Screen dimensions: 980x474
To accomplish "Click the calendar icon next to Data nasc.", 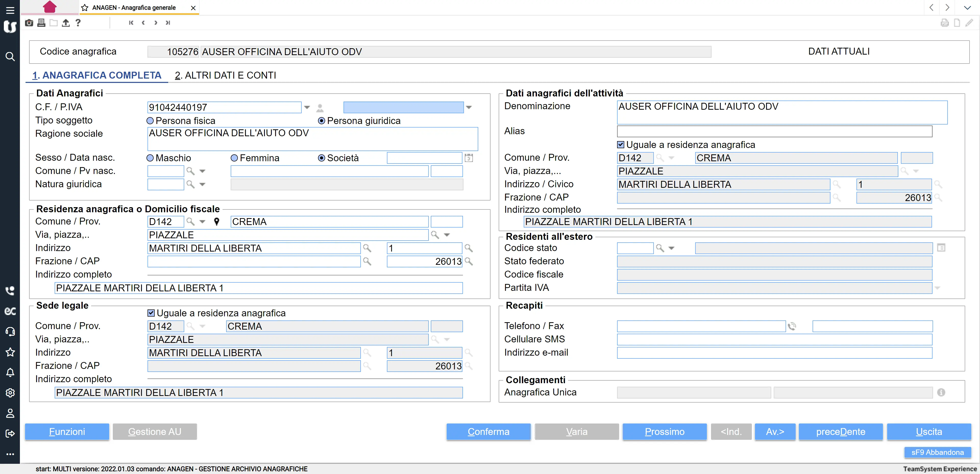I will click(469, 158).
